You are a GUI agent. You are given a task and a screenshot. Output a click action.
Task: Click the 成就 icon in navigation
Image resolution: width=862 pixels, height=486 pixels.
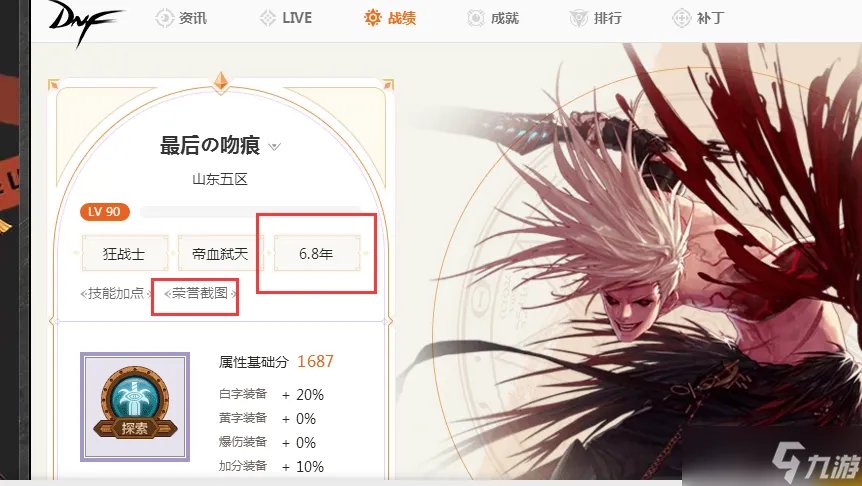[x=476, y=18]
